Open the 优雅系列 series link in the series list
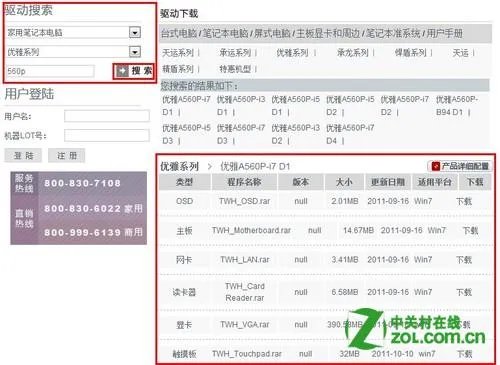Screen dimensions: 500x365 (292, 53)
